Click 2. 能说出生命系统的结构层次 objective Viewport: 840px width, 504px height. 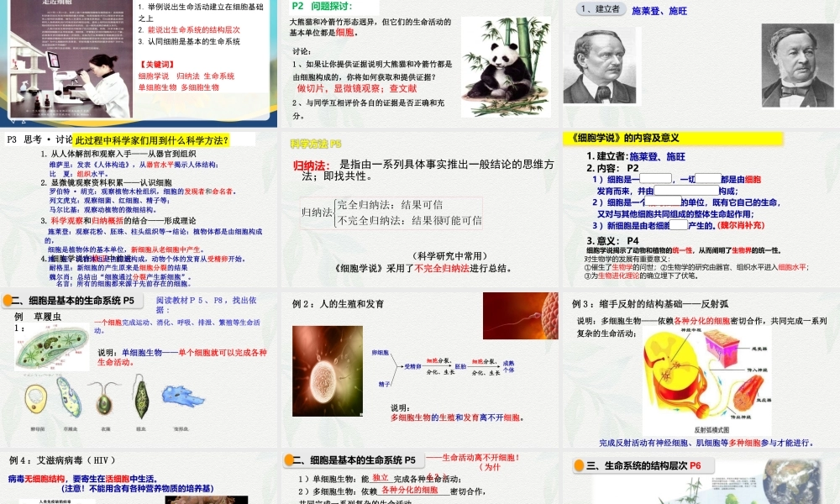coord(189,30)
